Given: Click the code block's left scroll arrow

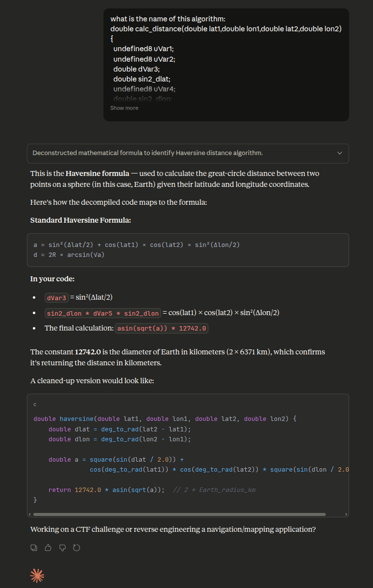Looking at the screenshot, I should (30, 514).
